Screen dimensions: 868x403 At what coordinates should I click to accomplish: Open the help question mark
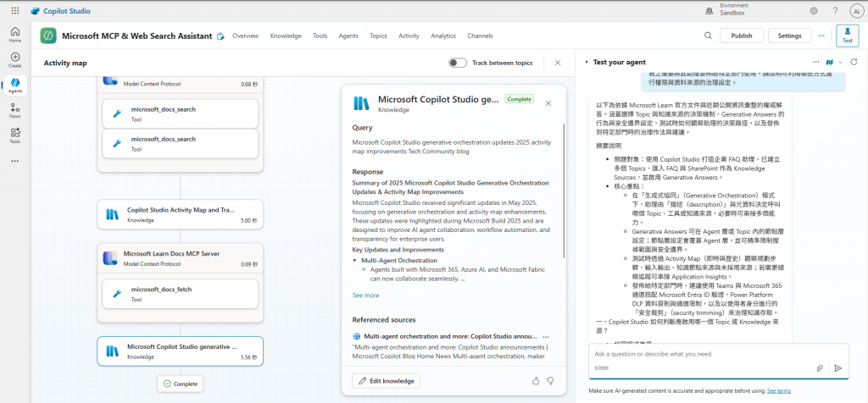tap(835, 11)
